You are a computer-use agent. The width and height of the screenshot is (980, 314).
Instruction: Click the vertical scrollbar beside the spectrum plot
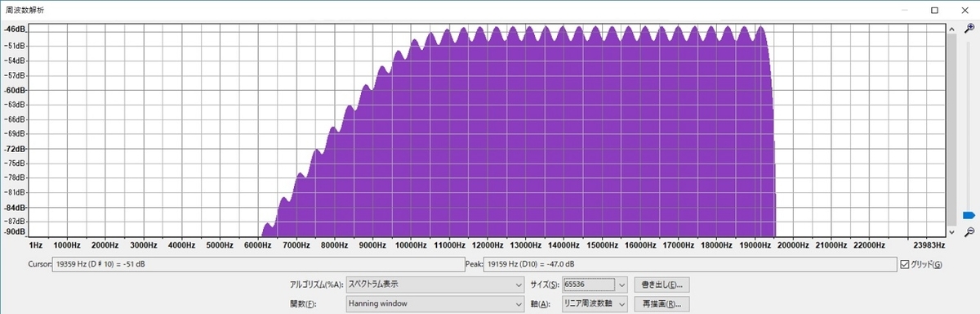[x=951, y=130]
